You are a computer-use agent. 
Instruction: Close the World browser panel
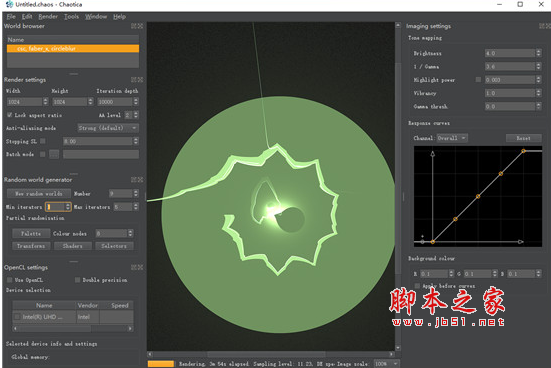click(140, 26)
